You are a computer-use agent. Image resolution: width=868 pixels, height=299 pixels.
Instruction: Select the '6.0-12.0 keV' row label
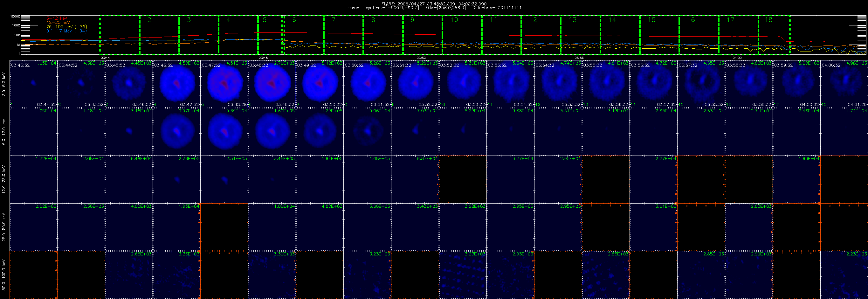[x=4, y=132]
